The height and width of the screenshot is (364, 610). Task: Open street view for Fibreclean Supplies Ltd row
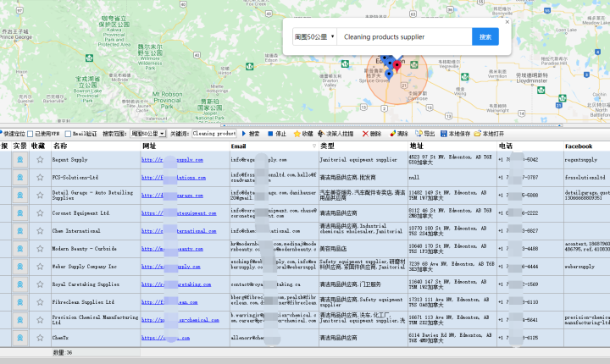coord(19,302)
